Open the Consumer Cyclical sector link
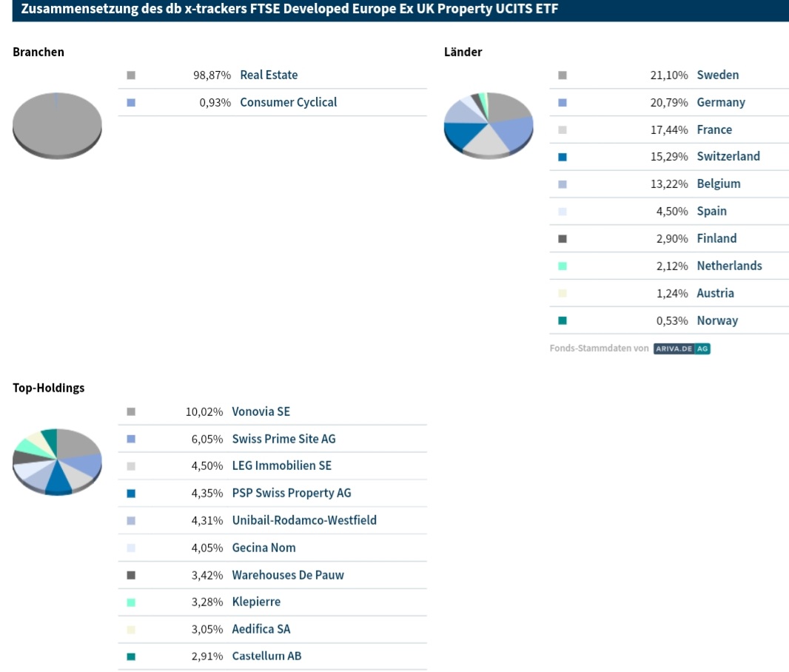Viewport: 789px width, 672px height. pyautogui.click(x=289, y=102)
